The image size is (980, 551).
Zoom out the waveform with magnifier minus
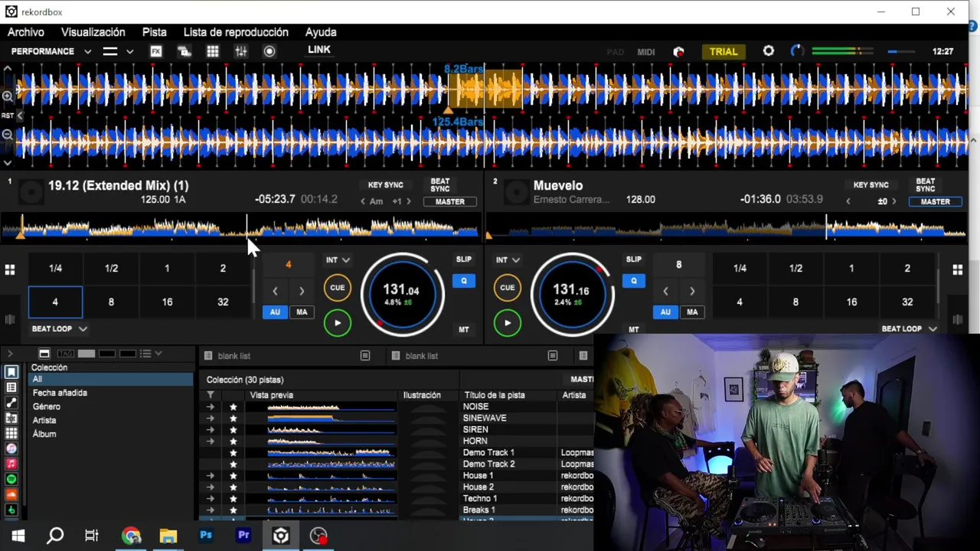point(7,135)
